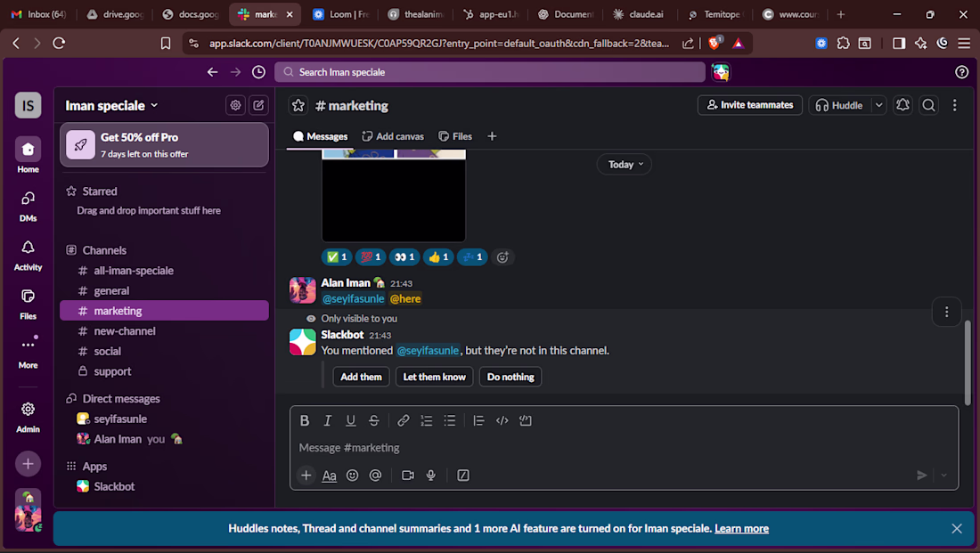The width and height of the screenshot is (980, 553).
Task: Switch to the Files tab
Action: [455, 136]
